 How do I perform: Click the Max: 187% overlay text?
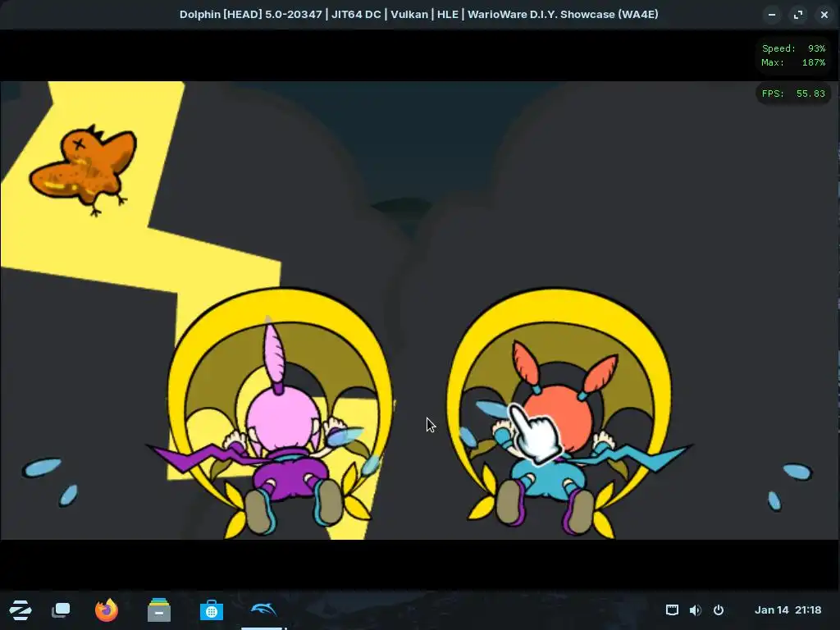tap(793, 62)
